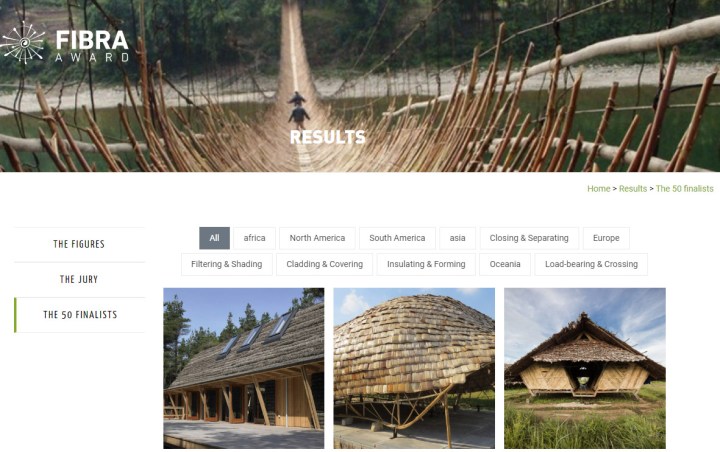
Task: Filter finalists by North America
Action: (x=317, y=238)
